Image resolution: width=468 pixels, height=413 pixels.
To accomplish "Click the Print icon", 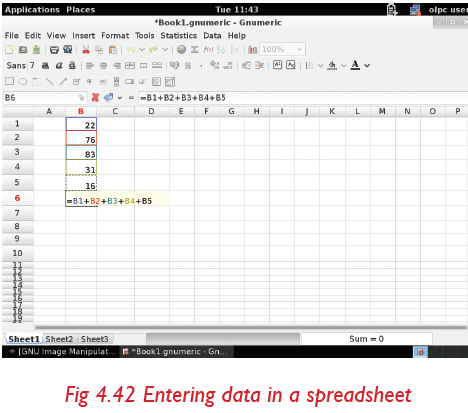I will (x=54, y=50).
